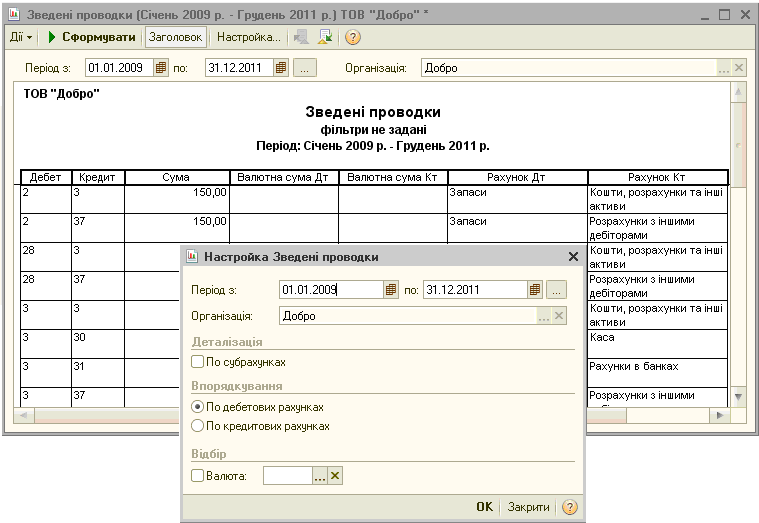759x523 pixels.
Task: Click the Сформувати run button
Action: 92,37
